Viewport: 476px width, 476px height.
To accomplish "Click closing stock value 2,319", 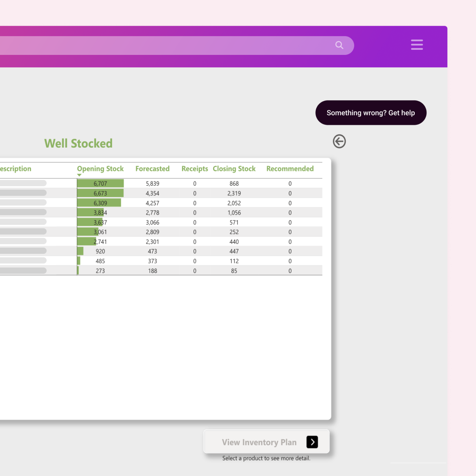I will [x=234, y=193].
